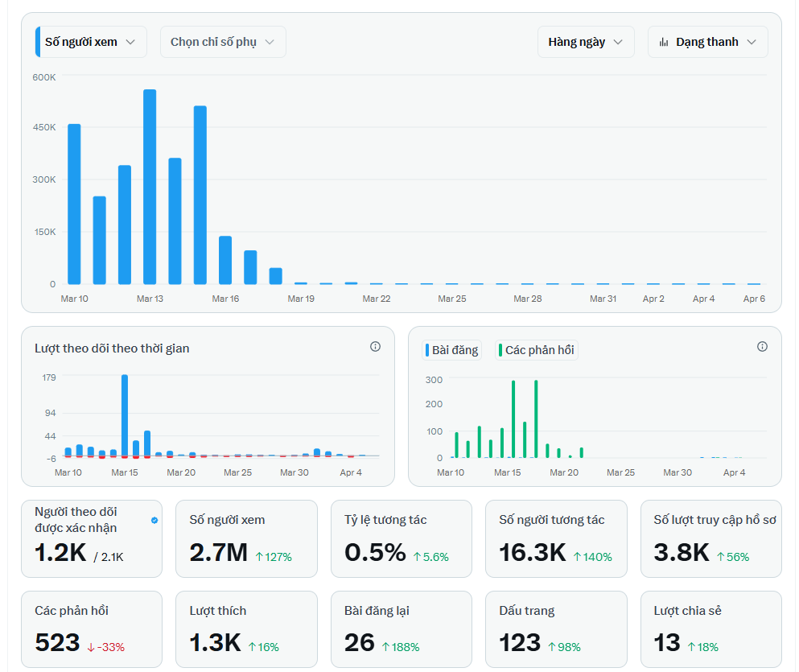Image resolution: width=799 pixels, height=672 pixels.
Task: Click the bar chart icon beside Dạng thanh
Action: (x=664, y=42)
